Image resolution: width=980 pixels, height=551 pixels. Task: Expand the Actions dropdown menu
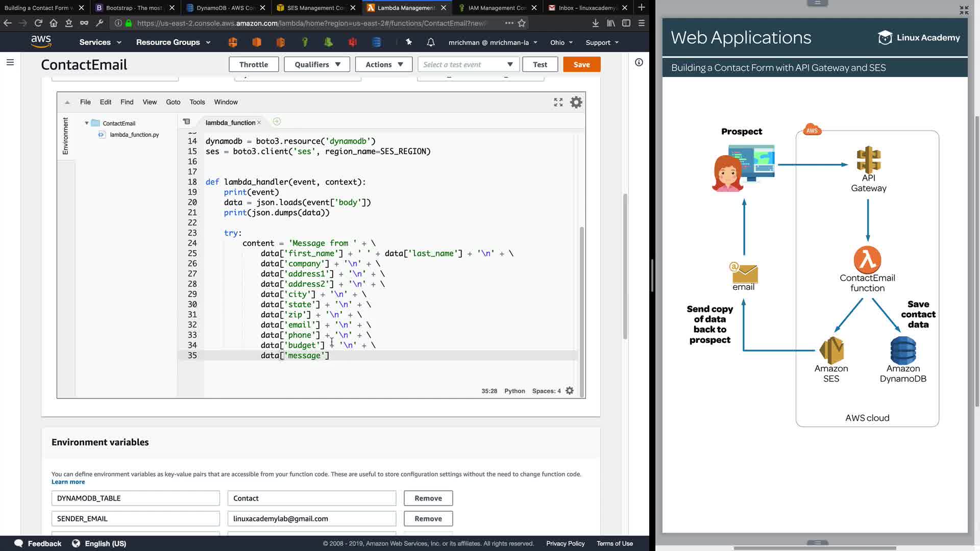pos(384,64)
